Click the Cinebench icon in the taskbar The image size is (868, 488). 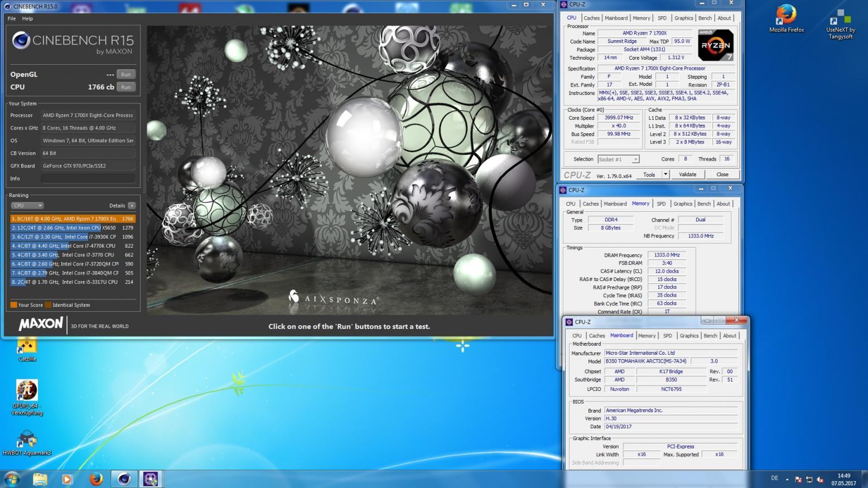124,479
